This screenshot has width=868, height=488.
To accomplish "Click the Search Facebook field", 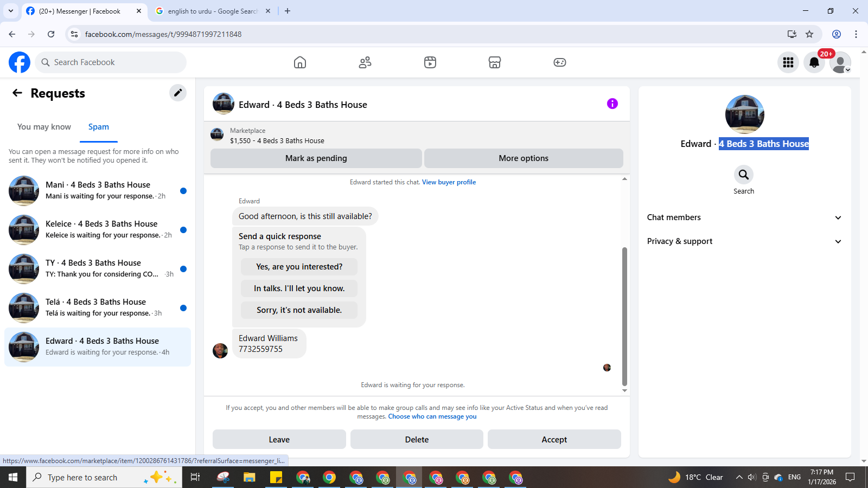I will [x=111, y=62].
